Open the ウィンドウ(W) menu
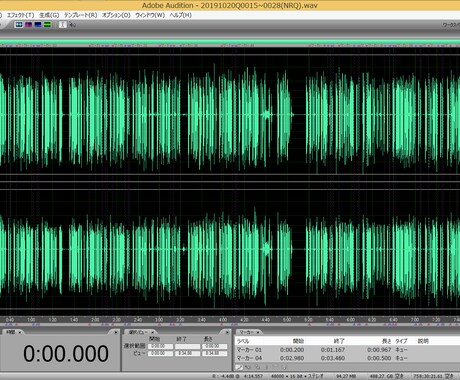460x380 pixels. click(150, 15)
